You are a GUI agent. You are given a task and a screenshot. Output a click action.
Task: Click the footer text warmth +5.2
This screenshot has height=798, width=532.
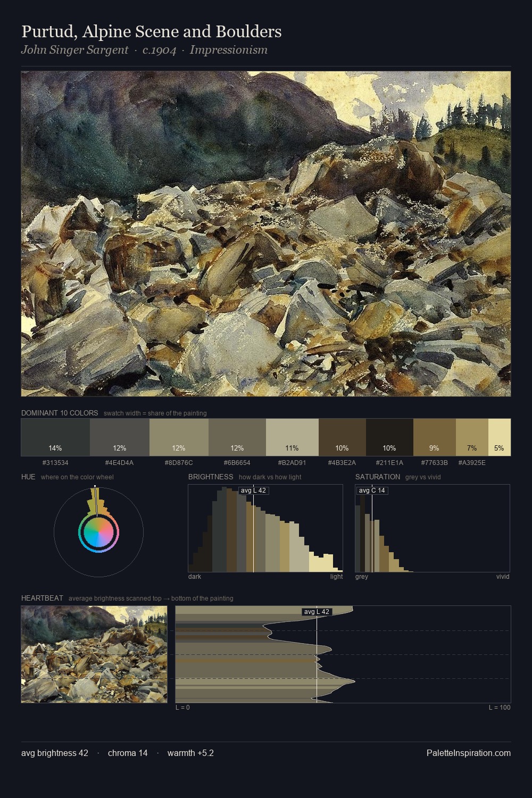click(190, 753)
